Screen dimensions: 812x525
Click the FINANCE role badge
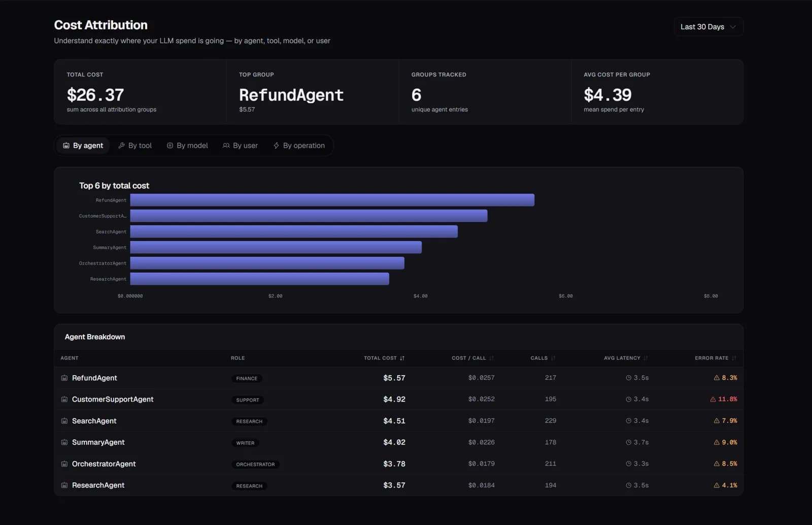[x=247, y=379]
